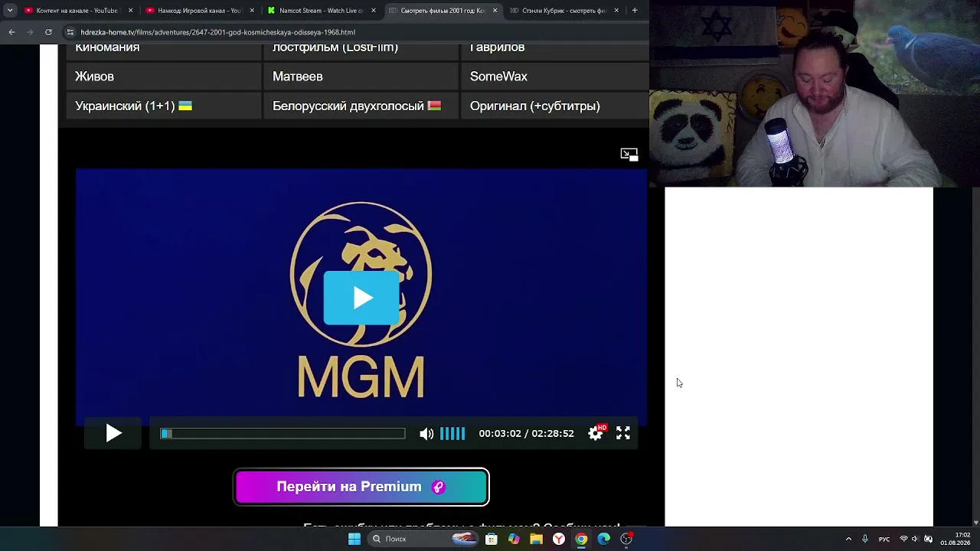Close the Namcot Stream tab

pyautogui.click(x=374, y=11)
